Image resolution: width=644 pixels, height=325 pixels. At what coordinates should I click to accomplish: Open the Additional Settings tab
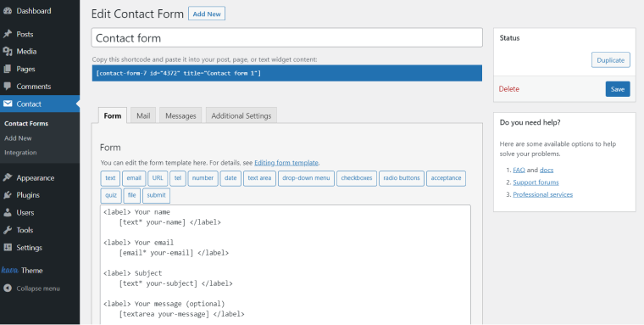tap(241, 115)
